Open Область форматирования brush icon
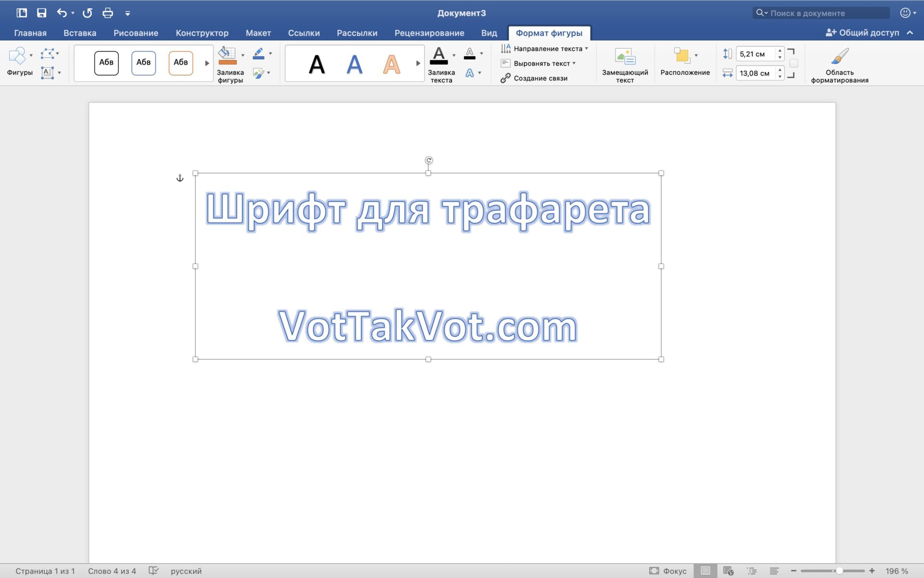Screen dimensions: 924x578 click(840, 56)
